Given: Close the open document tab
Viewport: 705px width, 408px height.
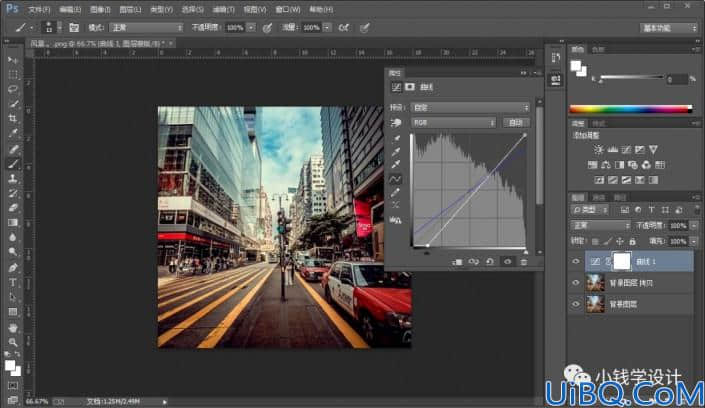Looking at the screenshot, I should 171,44.
